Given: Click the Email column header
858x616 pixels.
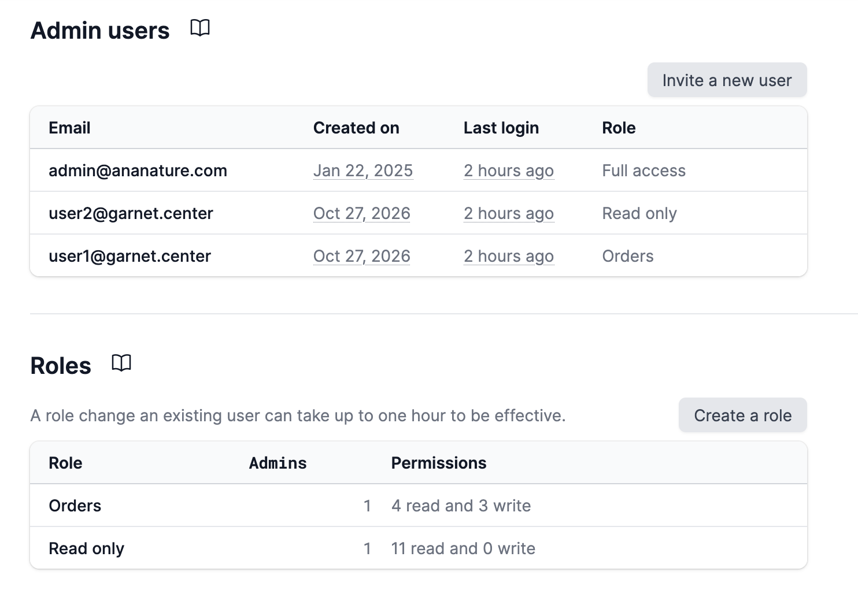Looking at the screenshot, I should pos(69,128).
